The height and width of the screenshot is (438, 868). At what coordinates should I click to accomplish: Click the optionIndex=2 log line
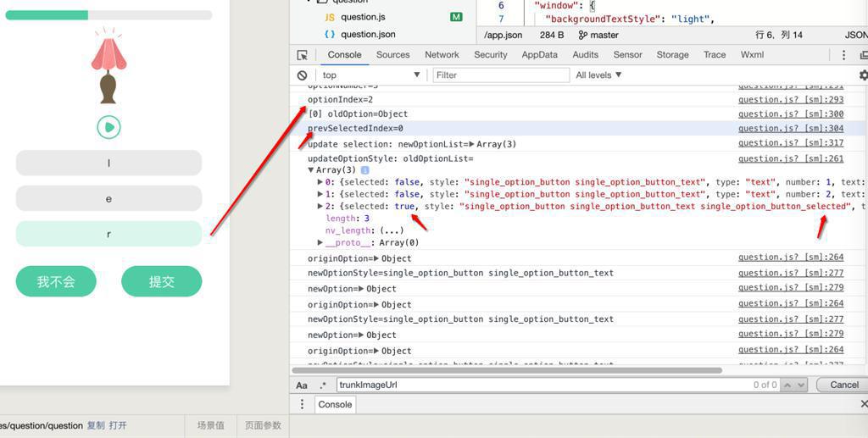tap(341, 100)
